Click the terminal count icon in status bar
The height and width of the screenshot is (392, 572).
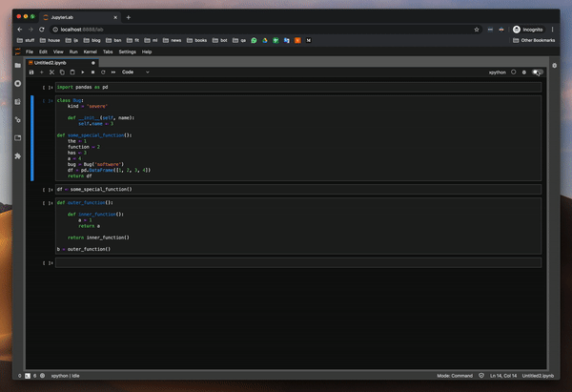pos(28,376)
